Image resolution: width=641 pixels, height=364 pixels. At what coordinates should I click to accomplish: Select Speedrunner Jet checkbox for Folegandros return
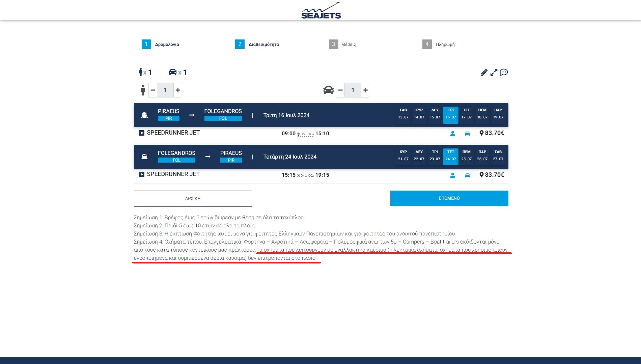(x=142, y=174)
